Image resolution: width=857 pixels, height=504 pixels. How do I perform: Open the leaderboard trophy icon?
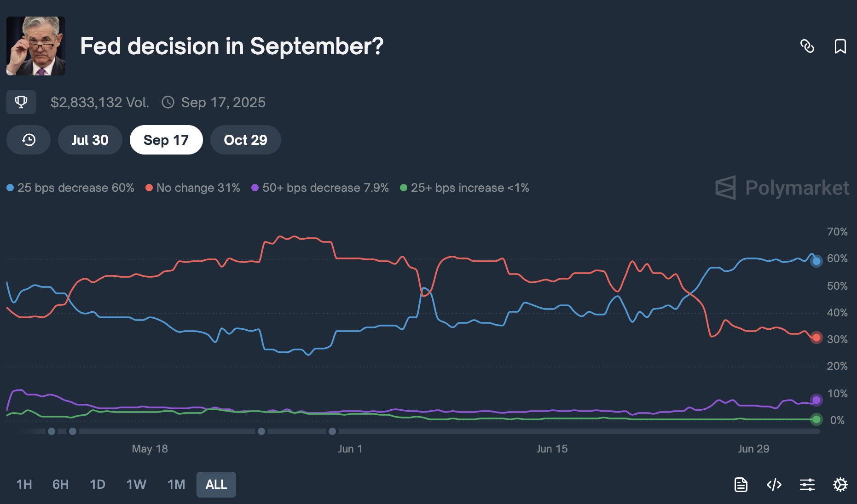[x=21, y=102]
